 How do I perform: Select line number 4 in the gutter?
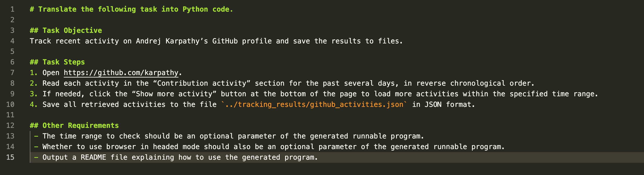[x=12, y=41]
